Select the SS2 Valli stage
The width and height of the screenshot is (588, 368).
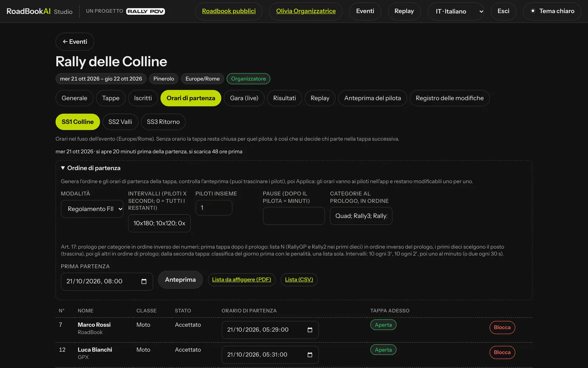(x=120, y=122)
